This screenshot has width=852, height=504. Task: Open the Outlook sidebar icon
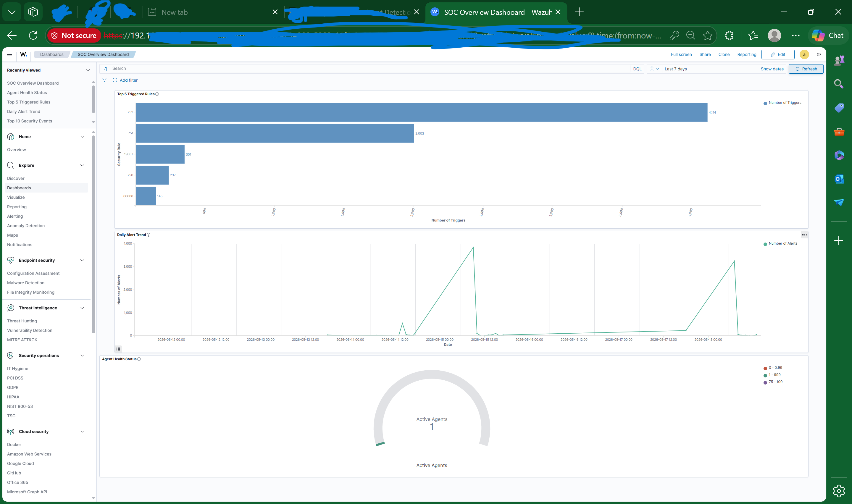click(x=839, y=179)
